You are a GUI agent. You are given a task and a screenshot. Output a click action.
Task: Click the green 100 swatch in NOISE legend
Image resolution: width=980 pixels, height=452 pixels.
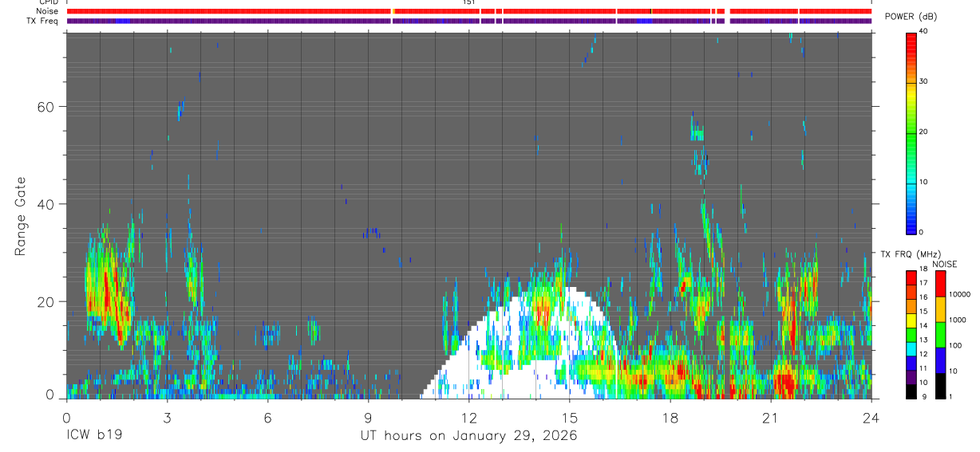(940, 335)
